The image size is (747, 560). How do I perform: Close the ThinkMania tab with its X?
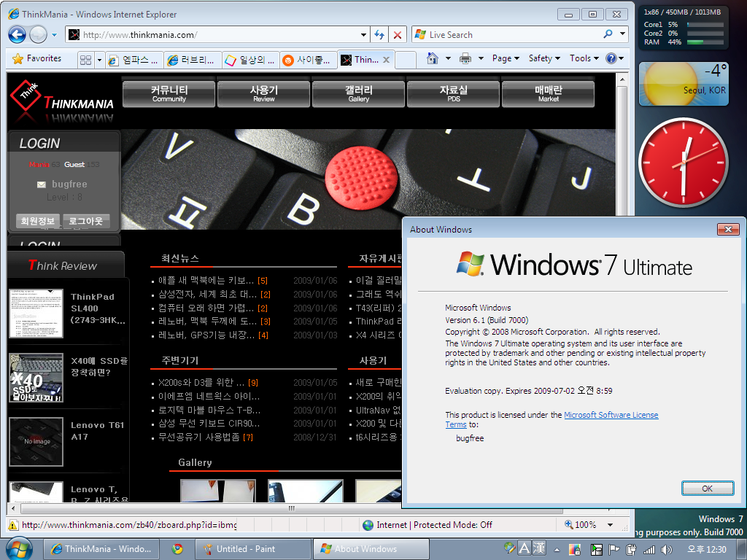[x=387, y=60]
